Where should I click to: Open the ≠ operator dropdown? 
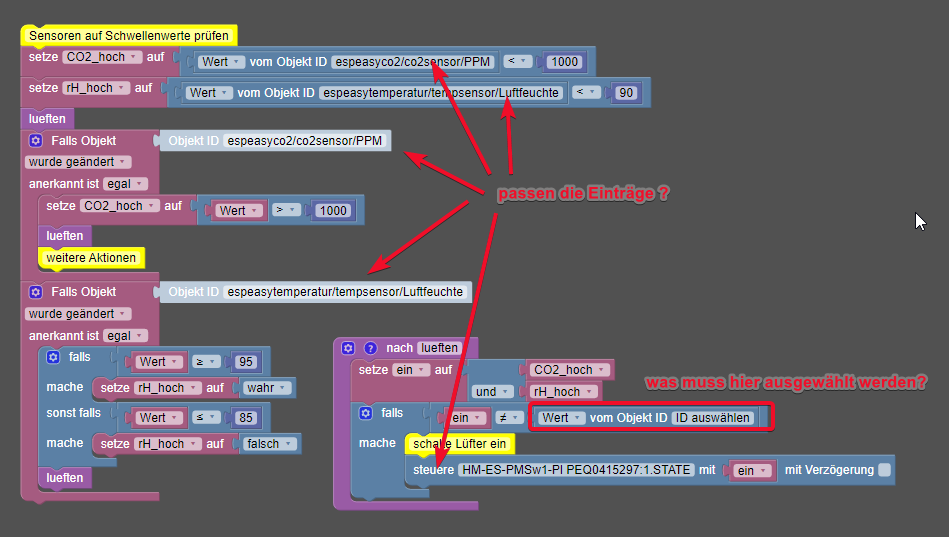pyautogui.click(x=508, y=418)
